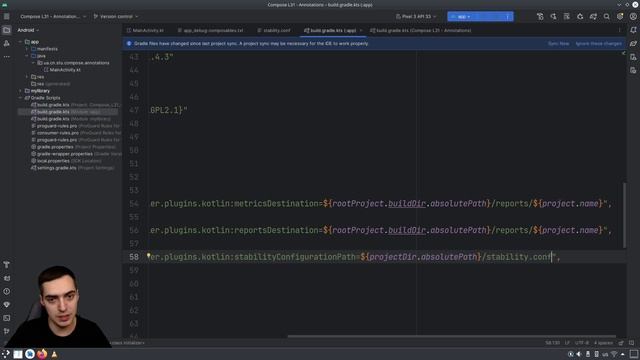
Task: Open the Terminal tool window
Action: tap(7, 318)
